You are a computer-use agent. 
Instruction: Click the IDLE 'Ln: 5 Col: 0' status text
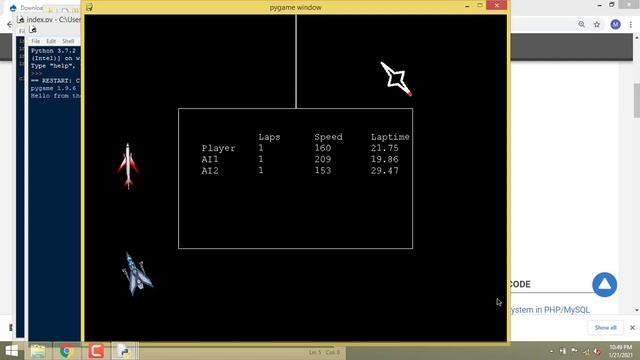(324, 352)
